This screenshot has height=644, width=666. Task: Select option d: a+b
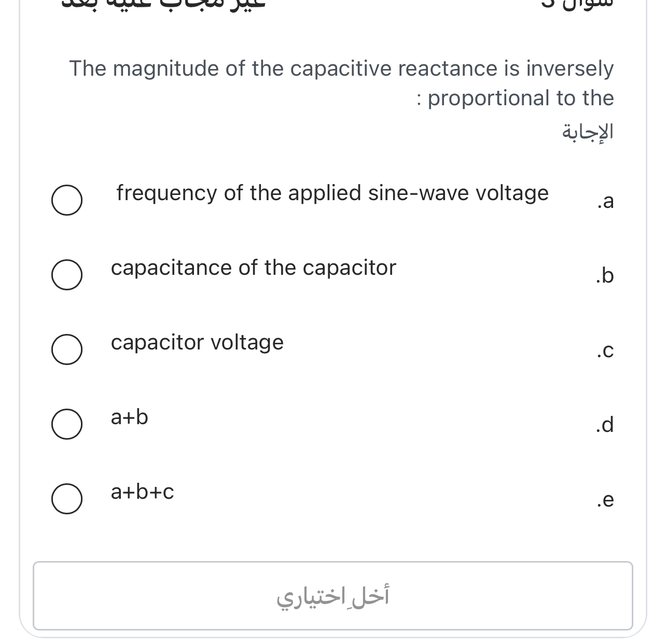pyautogui.click(x=66, y=425)
